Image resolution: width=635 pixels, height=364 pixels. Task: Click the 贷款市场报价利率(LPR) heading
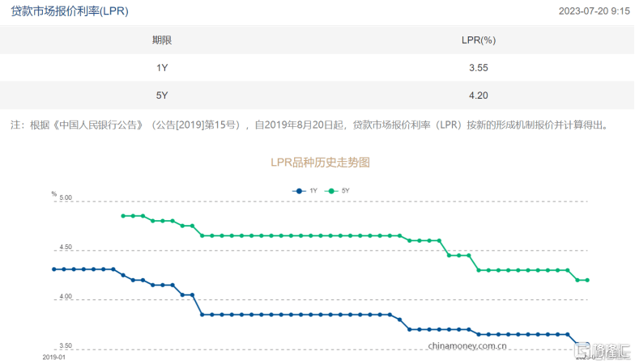(x=69, y=11)
